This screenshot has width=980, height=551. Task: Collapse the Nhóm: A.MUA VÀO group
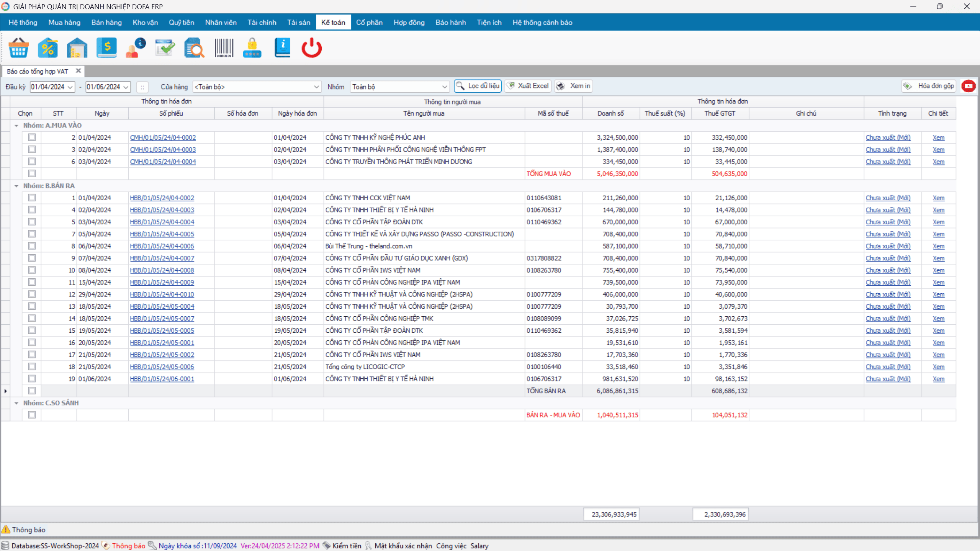16,126
